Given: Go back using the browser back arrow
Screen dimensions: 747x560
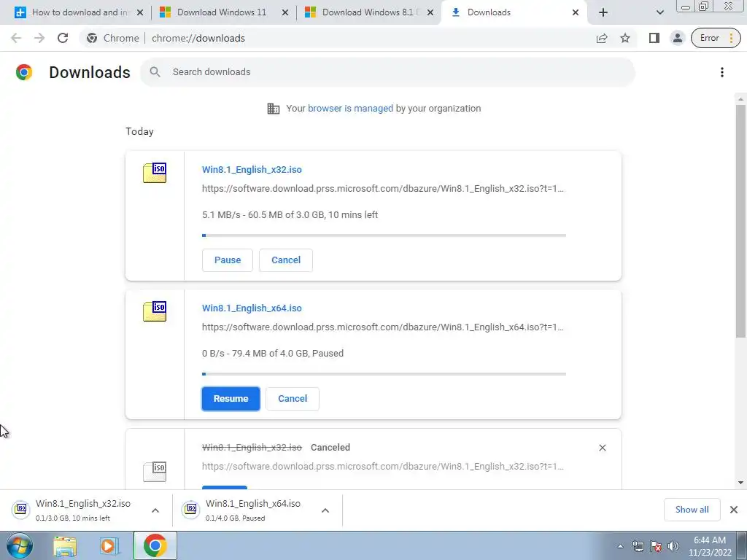Looking at the screenshot, I should (x=16, y=38).
